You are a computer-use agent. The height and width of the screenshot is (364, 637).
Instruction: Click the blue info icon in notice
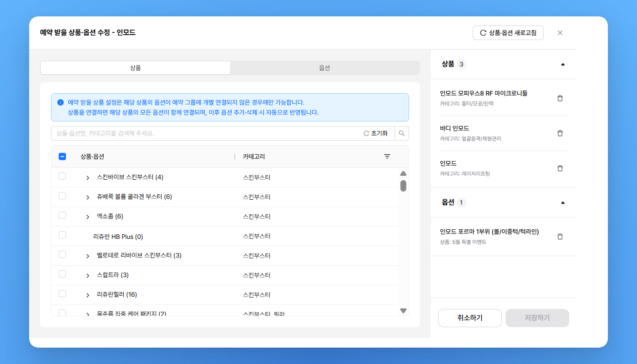click(x=60, y=102)
